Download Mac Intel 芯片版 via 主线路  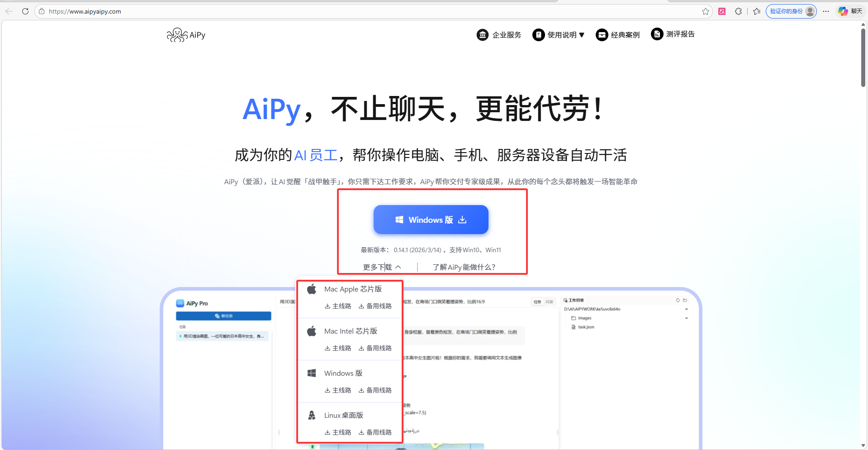pos(338,348)
